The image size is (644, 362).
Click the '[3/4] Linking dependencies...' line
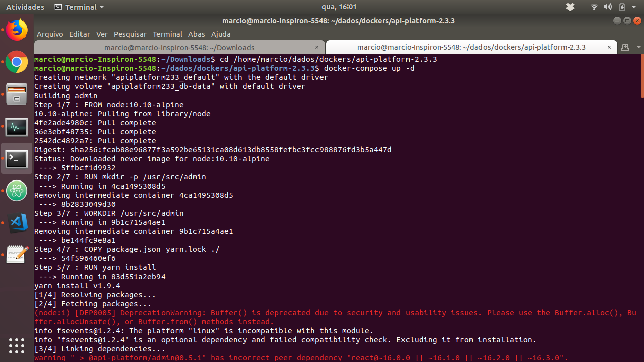click(100, 349)
